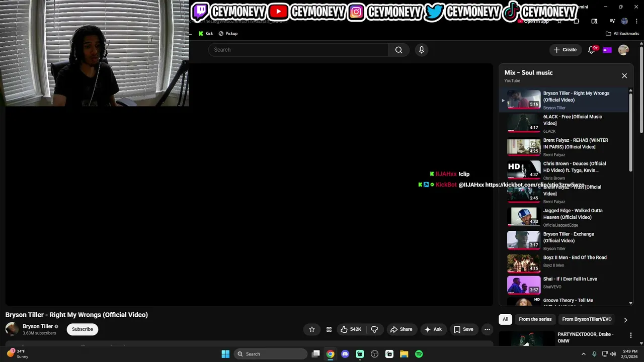This screenshot has width=644, height=362.
Task: Open Discord from taskbar
Action: [x=345, y=354]
